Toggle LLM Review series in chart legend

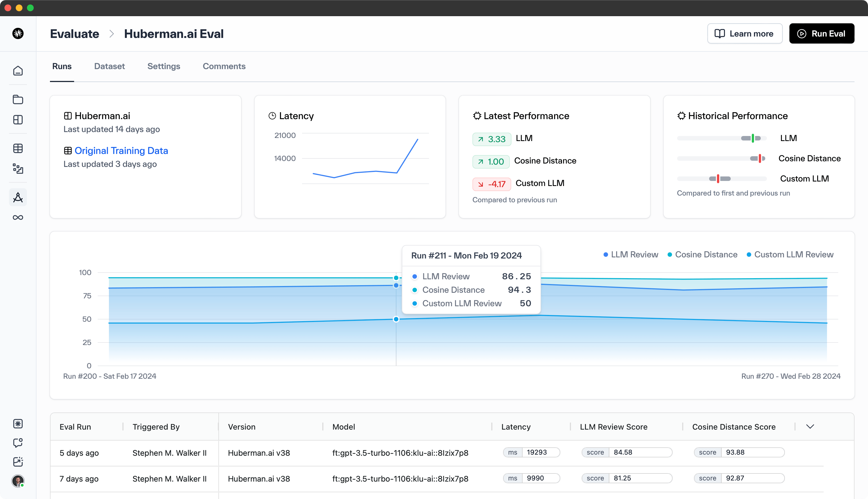click(631, 255)
